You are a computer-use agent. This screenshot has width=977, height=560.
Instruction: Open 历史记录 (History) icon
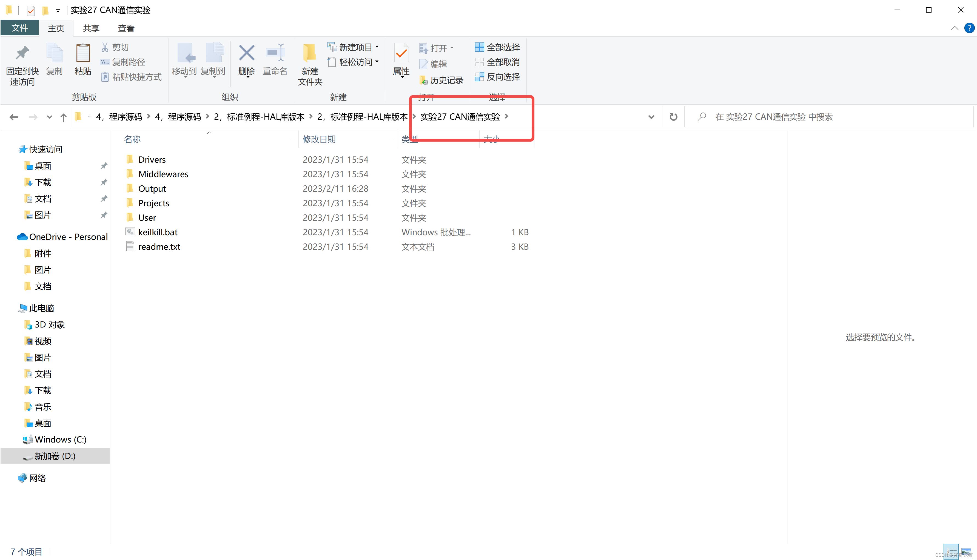(442, 80)
